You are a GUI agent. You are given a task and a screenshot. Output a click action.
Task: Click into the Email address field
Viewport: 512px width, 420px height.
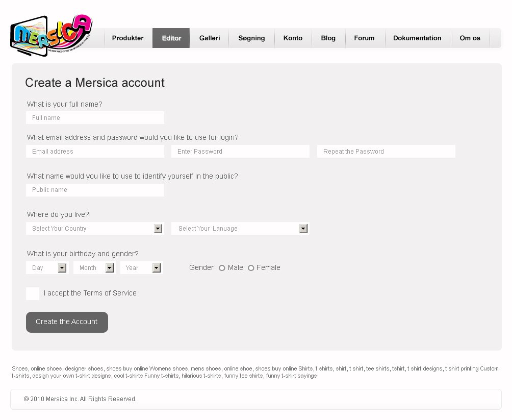95,152
